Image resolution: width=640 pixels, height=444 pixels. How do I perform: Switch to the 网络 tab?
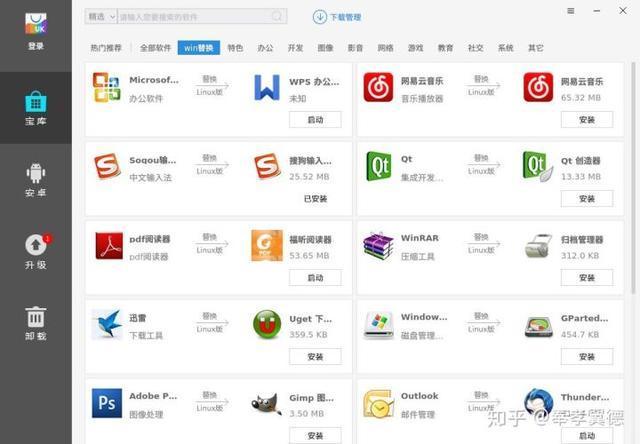click(x=385, y=48)
